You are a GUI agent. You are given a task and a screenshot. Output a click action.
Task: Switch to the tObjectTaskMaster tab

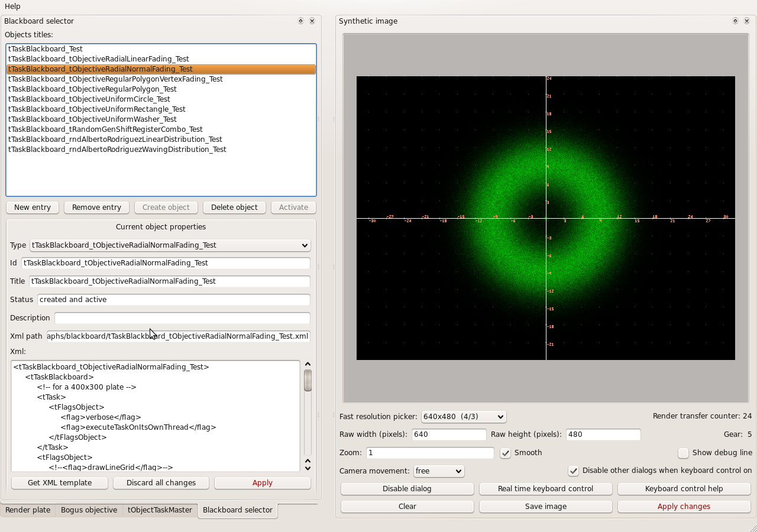[160, 510]
